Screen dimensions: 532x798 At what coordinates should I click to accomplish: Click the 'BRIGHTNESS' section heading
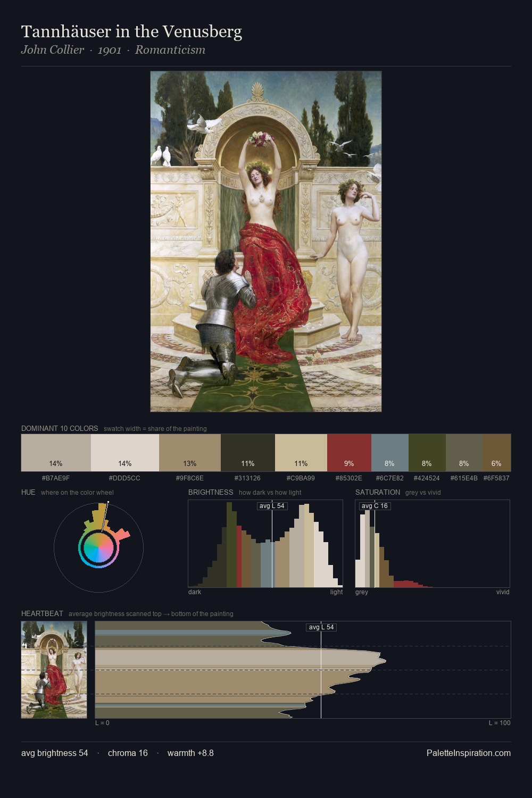tap(211, 492)
